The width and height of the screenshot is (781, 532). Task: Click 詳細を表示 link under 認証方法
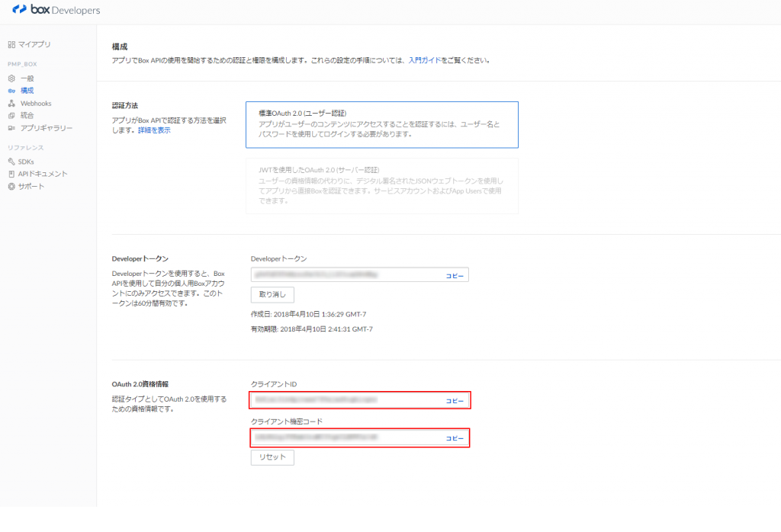tap(154, 130)
